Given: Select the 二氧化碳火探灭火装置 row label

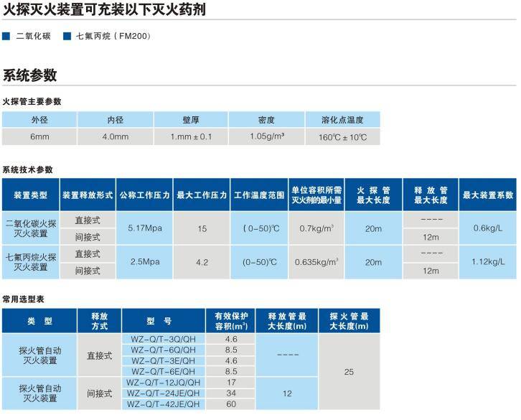Looking at the screenshot, I should point(31,228).
